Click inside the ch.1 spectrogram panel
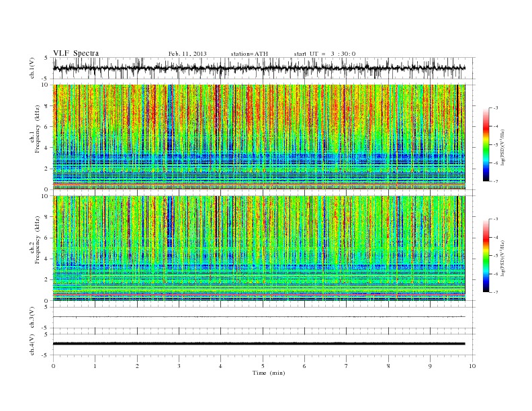Image resolution: width=532 pixels, height=411 pixels. click(259, 136)
